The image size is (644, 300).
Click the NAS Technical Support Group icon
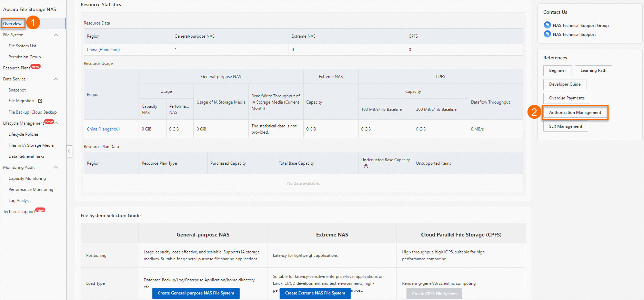pyautogui.click(x=547, y=25)
